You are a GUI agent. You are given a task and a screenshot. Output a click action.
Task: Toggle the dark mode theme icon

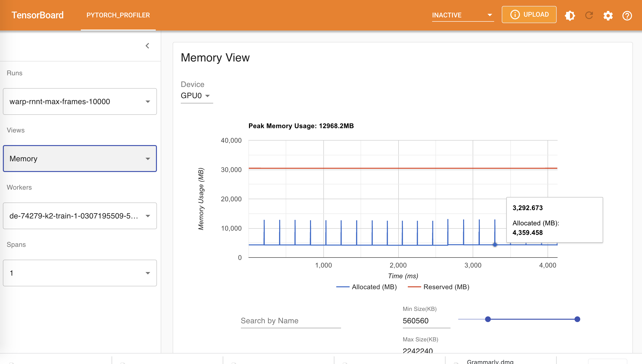570,15
